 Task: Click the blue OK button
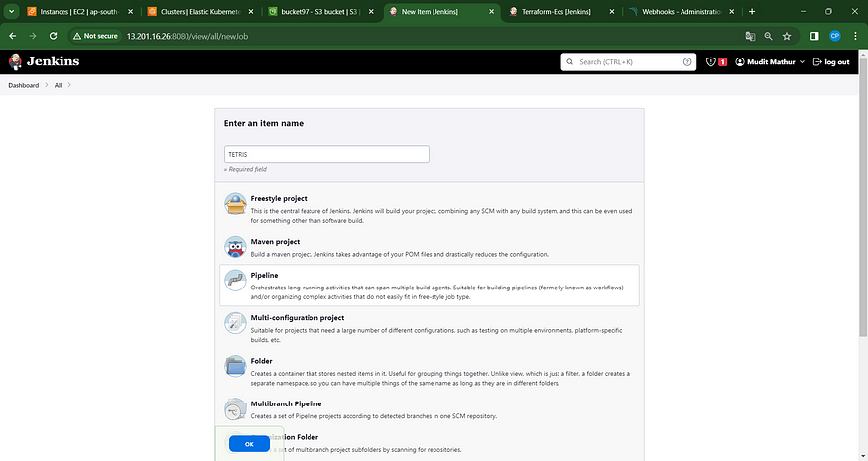249,444
